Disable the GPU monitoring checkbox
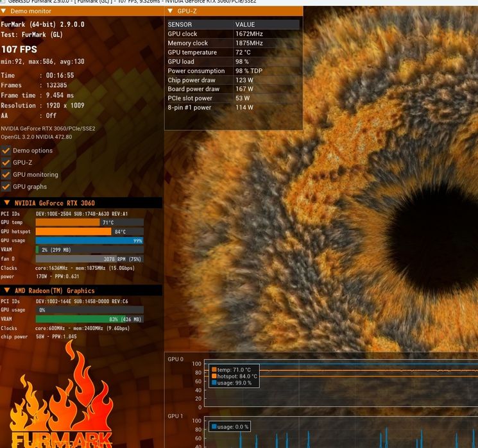The width and height of the screenshot is (478, 448). pos(6,174)
